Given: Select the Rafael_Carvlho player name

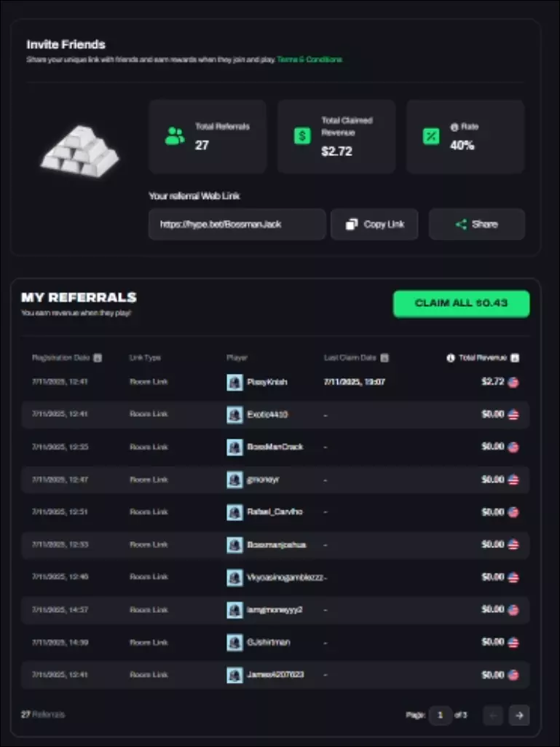Looking at the screenshot, I should (275, 512).
